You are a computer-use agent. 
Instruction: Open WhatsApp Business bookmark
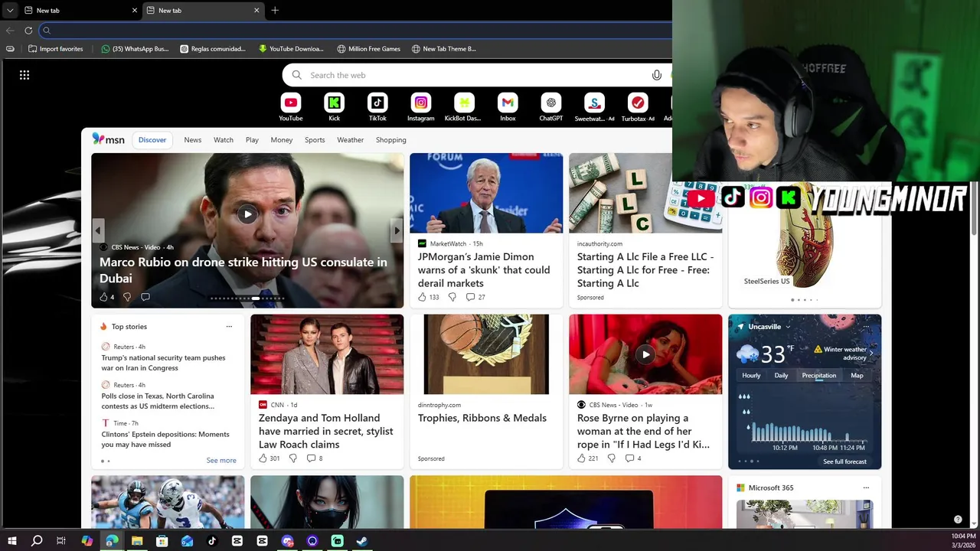coord(135,49)
